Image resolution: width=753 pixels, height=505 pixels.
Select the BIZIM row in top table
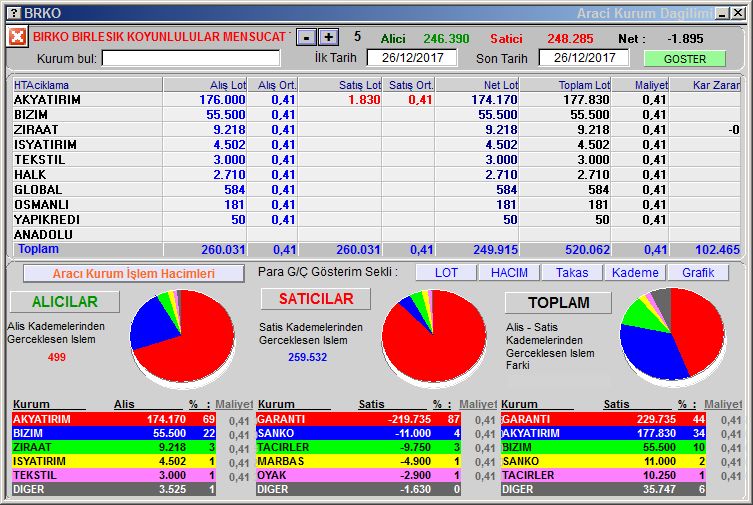coord(376,115)
